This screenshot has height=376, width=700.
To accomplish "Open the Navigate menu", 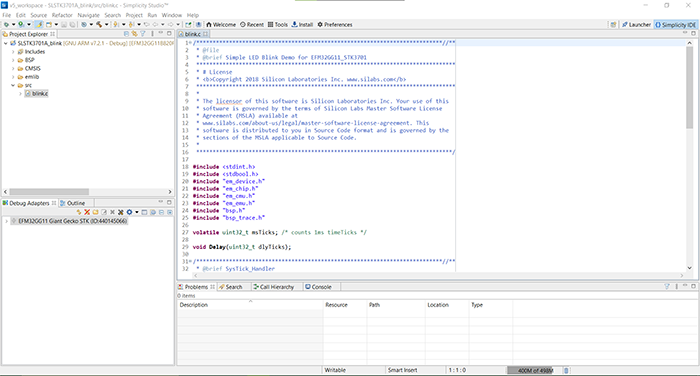I will 88,15.
